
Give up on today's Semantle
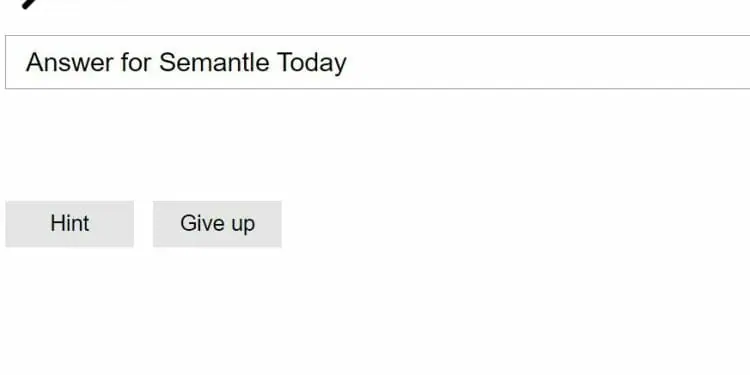coord(217,224)
